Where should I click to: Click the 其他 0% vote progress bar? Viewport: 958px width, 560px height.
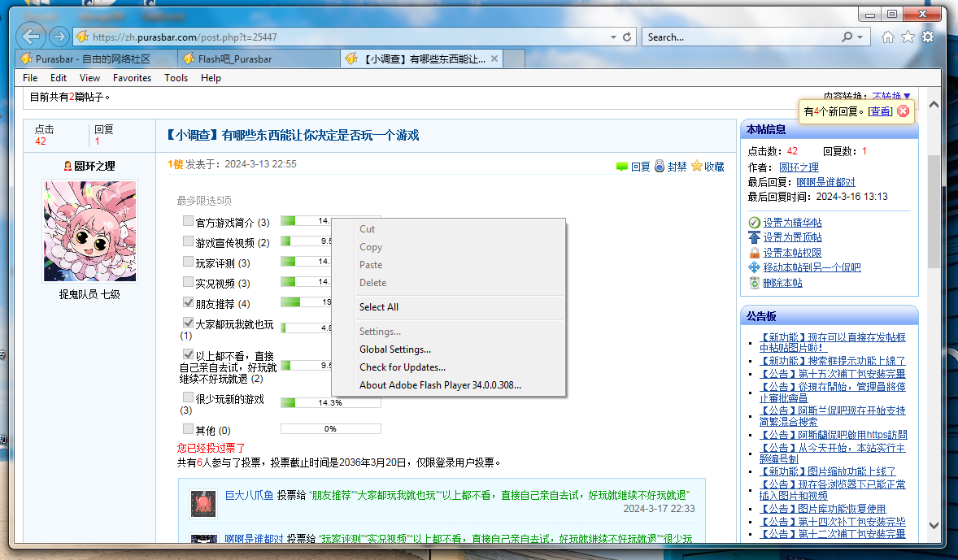point(330,428)
